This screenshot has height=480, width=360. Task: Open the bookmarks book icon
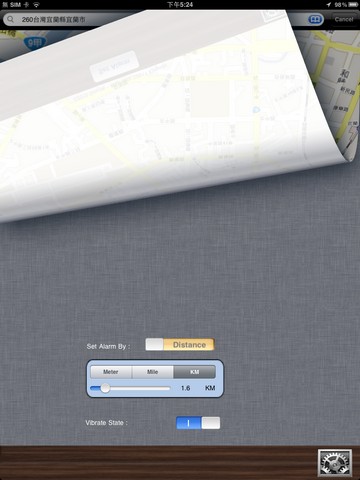315,19
